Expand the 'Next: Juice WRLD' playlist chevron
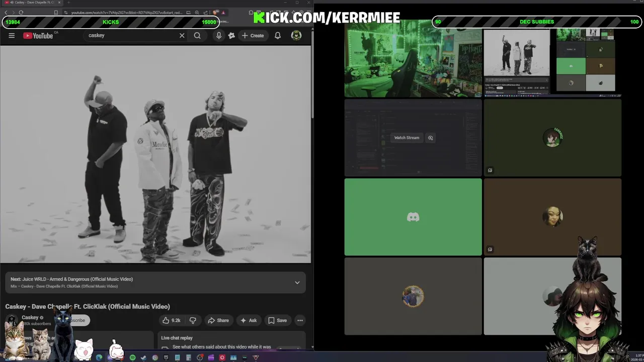The image size is (644, 362). click(x=297, y=283)
